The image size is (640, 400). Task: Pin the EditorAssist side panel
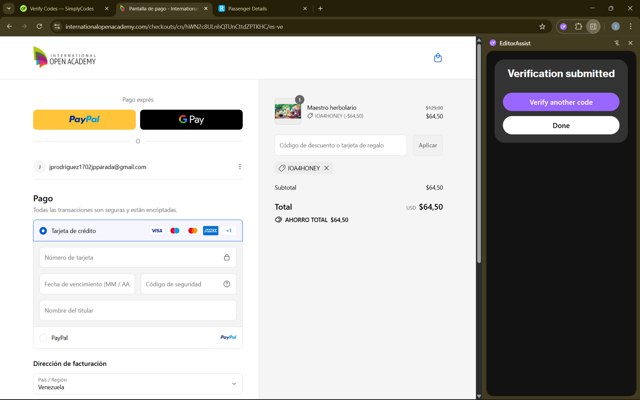(616, 43)
